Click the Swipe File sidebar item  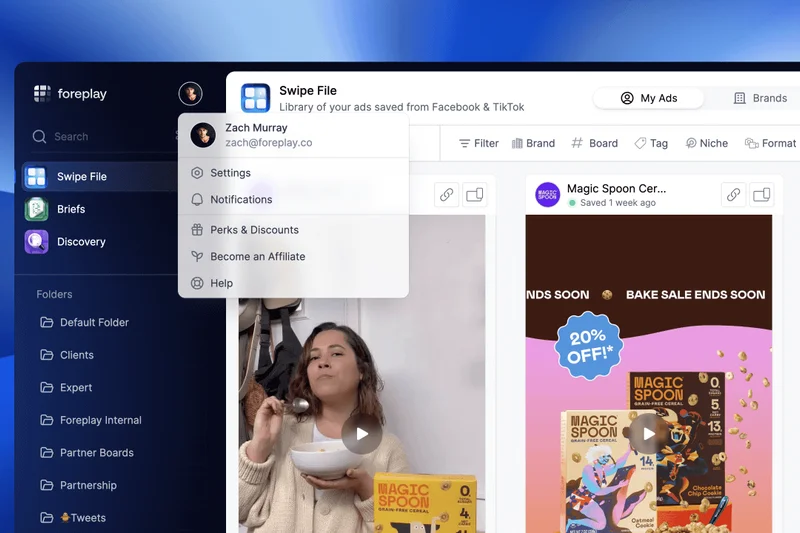pos(81,177)
